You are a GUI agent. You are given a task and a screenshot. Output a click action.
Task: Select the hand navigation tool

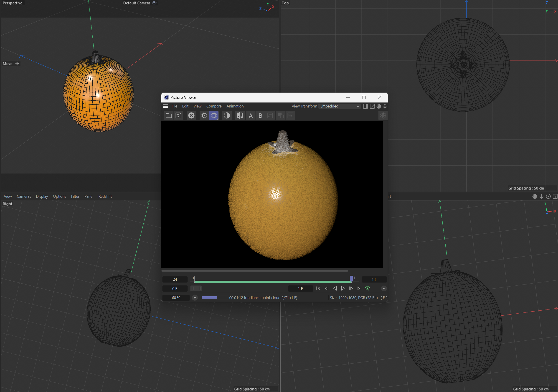click(x=379, y=106)
